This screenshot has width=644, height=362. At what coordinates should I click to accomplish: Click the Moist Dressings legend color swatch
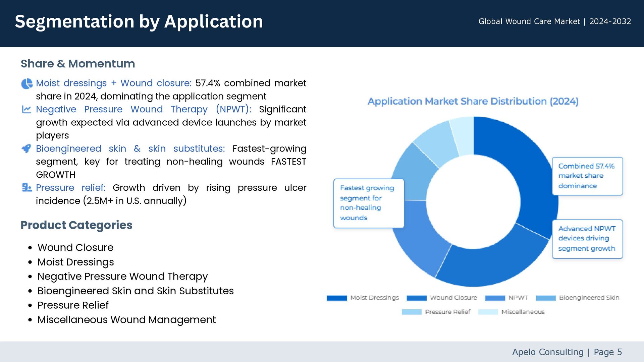tap(337, 298)
